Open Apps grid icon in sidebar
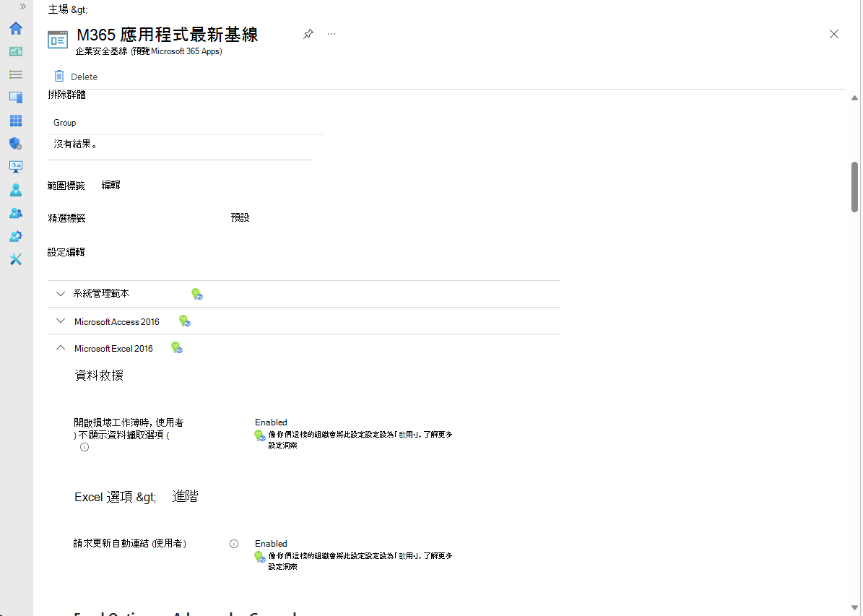The width and height of the screenshot is (863, 616). coord(16,121)
